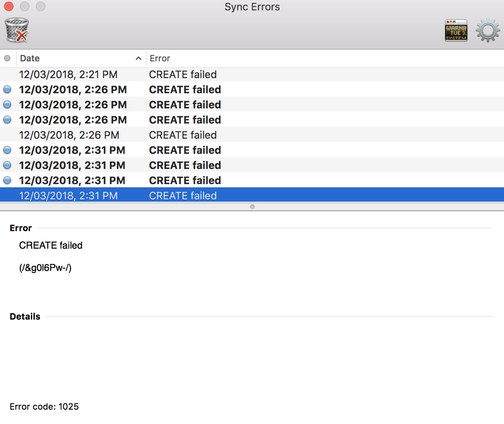Open settings via the gear icon
The width and height of the screenshot is (504, 424).
(488, 30)
